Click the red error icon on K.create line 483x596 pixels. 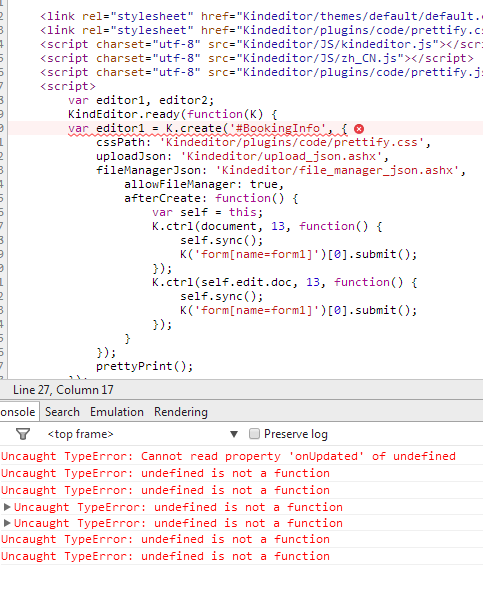point(359,129)
